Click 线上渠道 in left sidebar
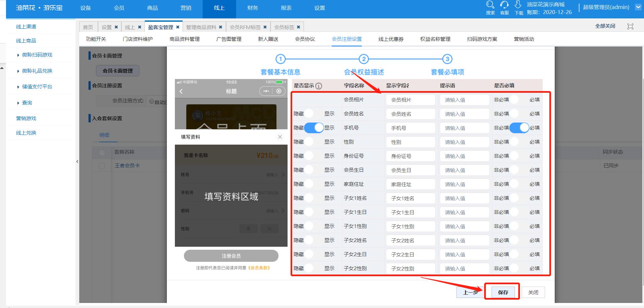 tap(26, 27)
